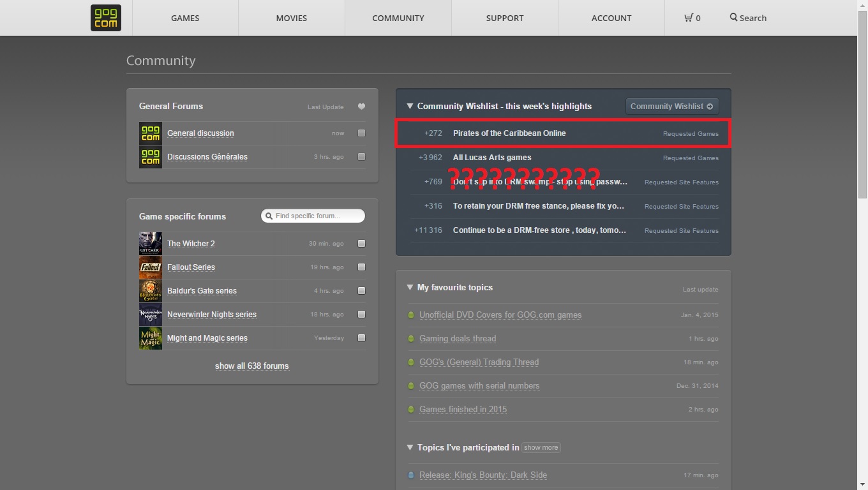Tick the Fallout Series favourite checkbox
The width and height of the screenshot is (868, 490).
pos(362,267)
